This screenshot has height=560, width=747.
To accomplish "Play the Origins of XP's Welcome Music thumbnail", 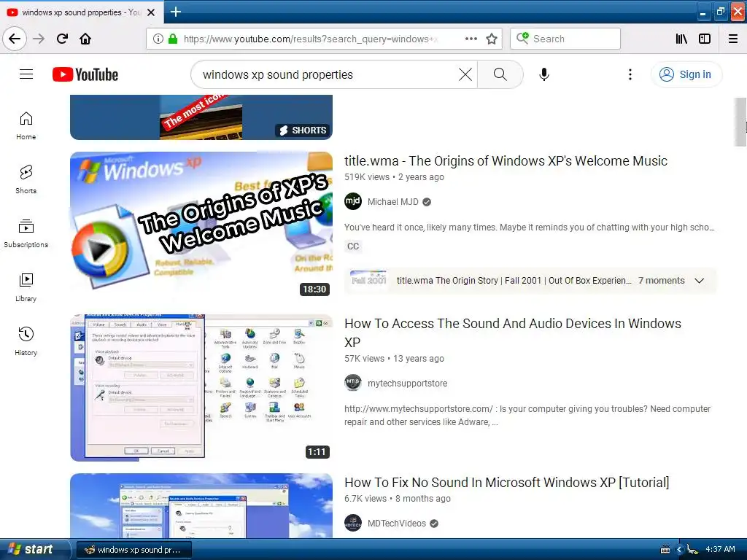I will (201, 225).
